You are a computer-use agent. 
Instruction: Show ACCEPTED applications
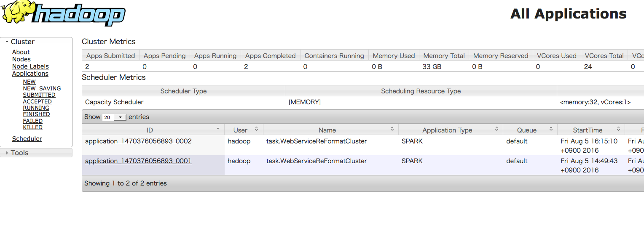(37, 101)
